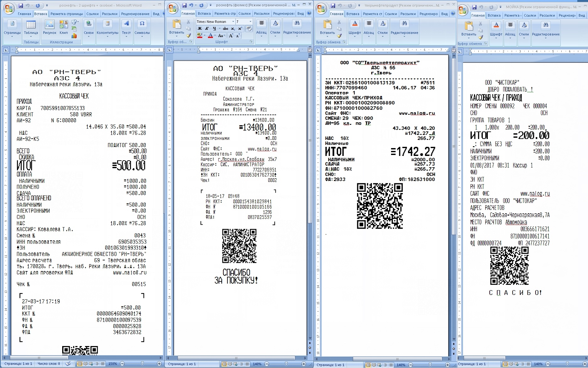Switch to Главная tab in first window
The image size is (588, 368).
click(x=24, y=14)
